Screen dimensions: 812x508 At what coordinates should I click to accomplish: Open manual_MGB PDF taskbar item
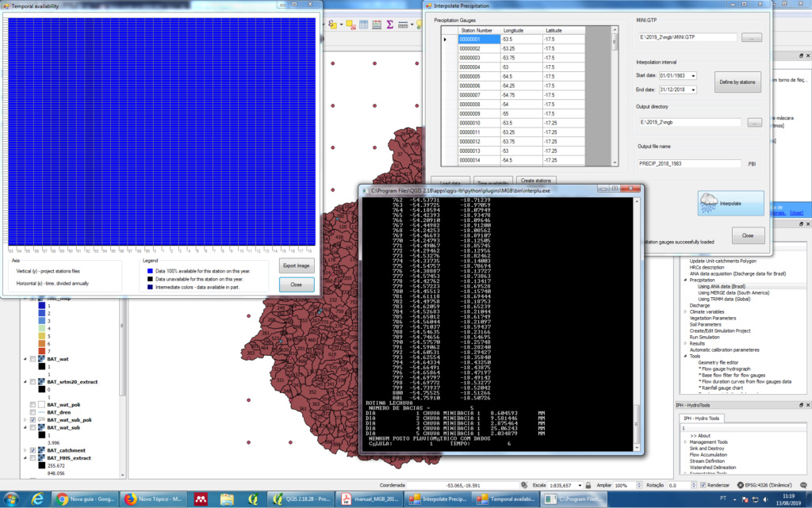370,499
